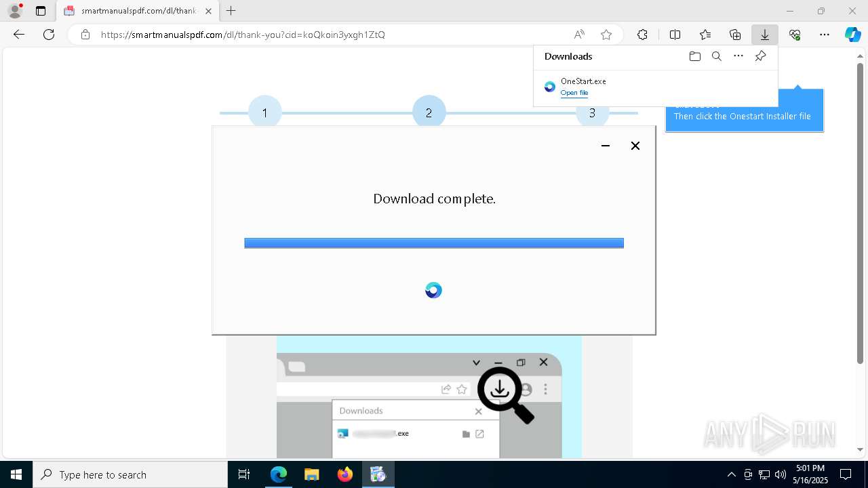Pin the Downloads panel
868x488 pixels.
(760, 56)
